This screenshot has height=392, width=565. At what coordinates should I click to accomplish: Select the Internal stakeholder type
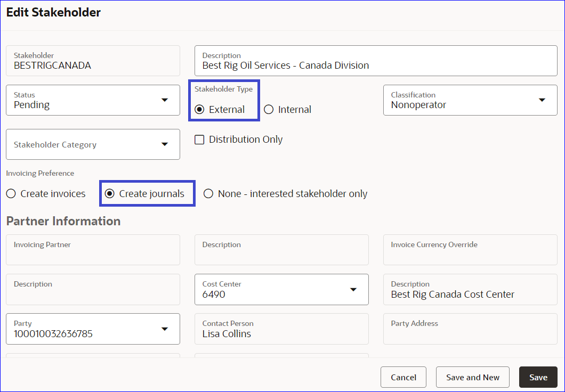[x=269, y=110]
